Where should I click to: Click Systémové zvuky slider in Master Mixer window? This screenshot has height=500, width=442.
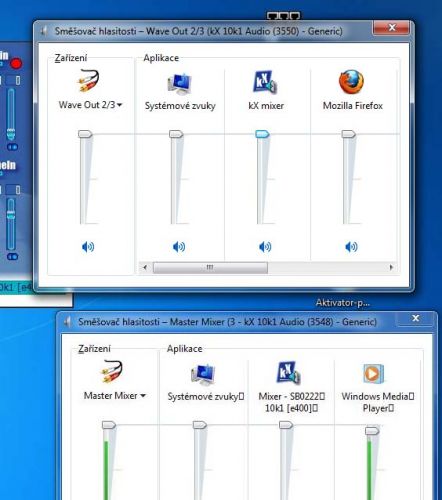pos(200,425)
